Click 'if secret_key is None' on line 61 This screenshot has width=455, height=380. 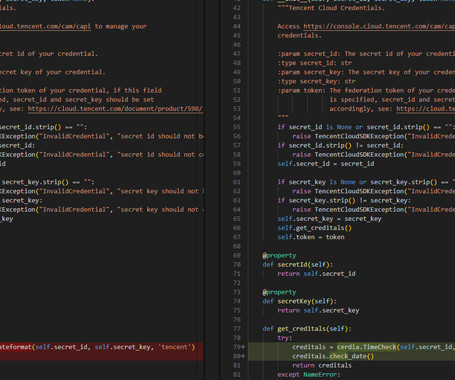[x=316, y=182]
